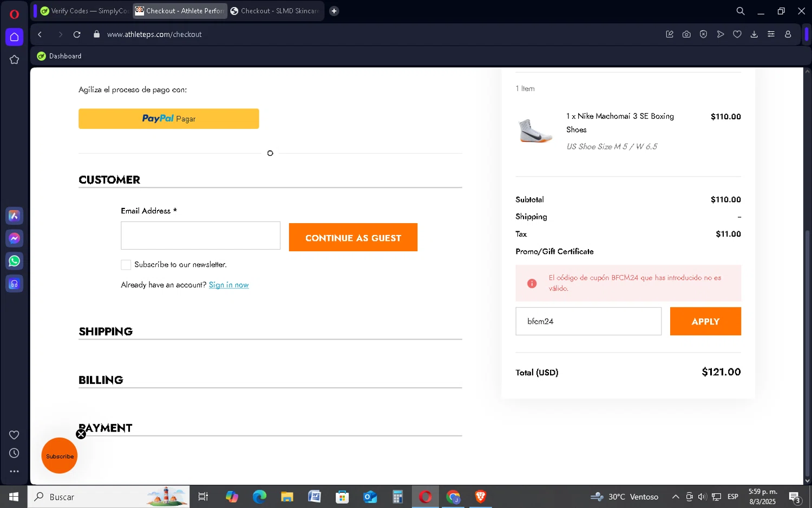The image size is (812, 508).
Task: Click the SHIPPING section heading
Action: pyautogui.click(x=106, y=331)
